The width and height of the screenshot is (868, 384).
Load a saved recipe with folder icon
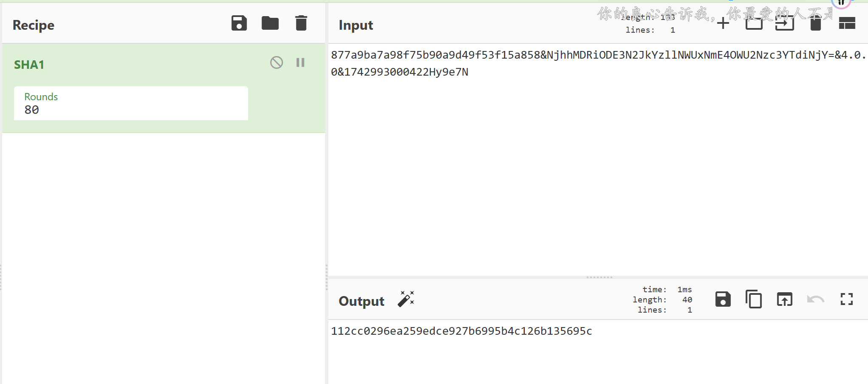(x=270, y=23)
